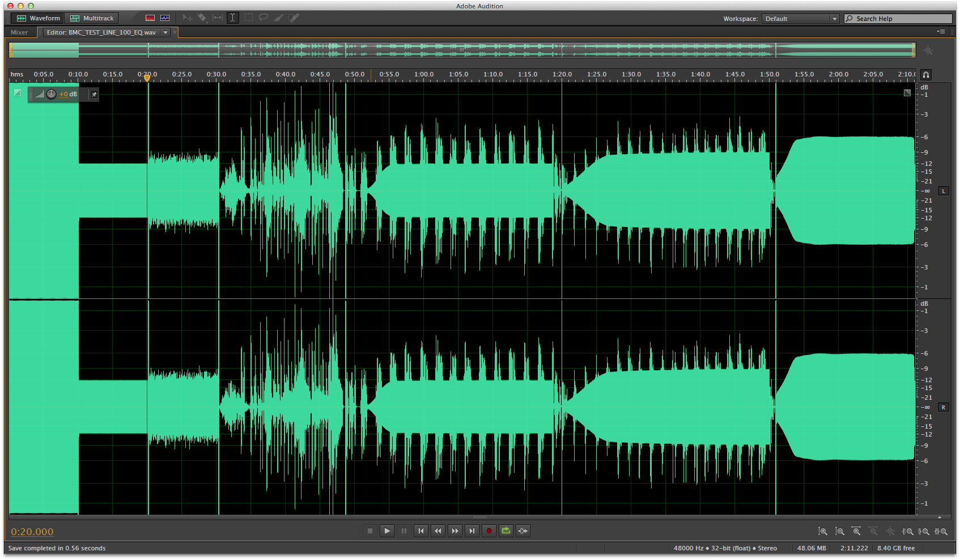Click the Play button

[x=387, y=531]
